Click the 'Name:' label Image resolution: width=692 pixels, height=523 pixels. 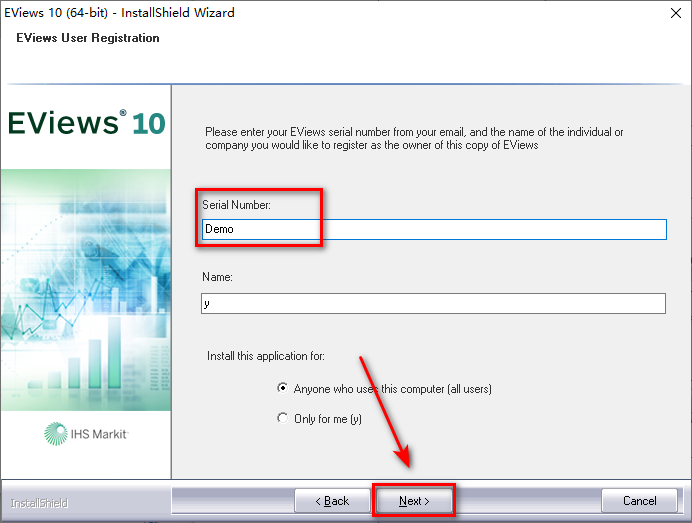click(x=217, y=277)
